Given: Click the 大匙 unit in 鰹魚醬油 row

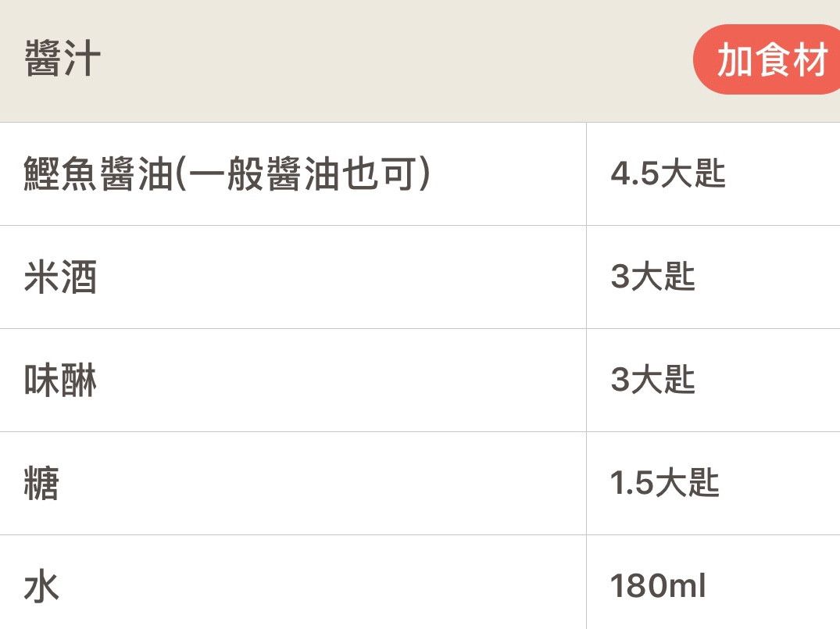Looking at the screenshot, I should click(x=694, y=174).
